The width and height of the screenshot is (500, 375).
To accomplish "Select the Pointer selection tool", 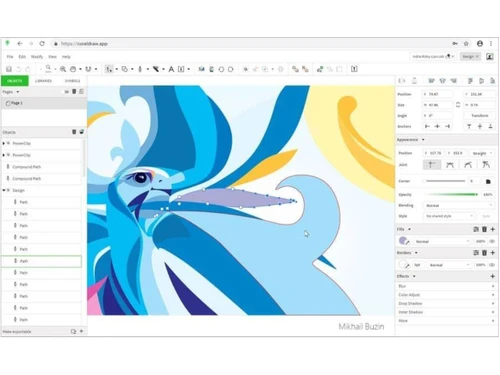I will point(109,69).
